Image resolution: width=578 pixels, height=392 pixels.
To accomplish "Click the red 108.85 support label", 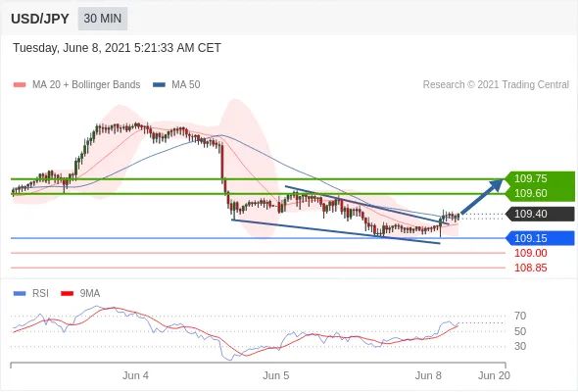I will click(530, 268).
